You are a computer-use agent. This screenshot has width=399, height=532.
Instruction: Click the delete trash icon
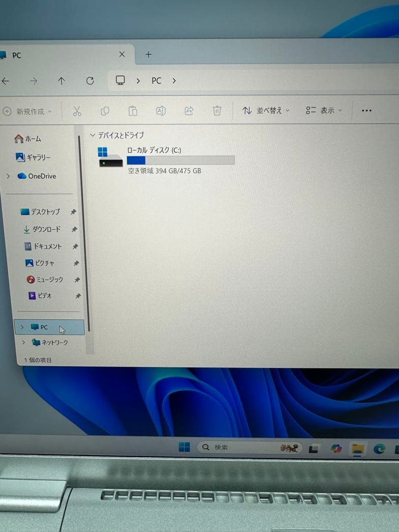217,110
